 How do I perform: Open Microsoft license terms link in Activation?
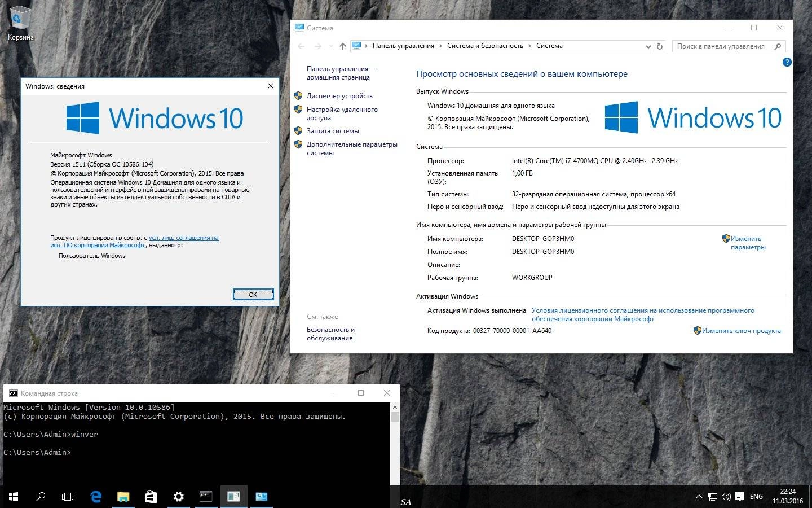pos(643,314)
